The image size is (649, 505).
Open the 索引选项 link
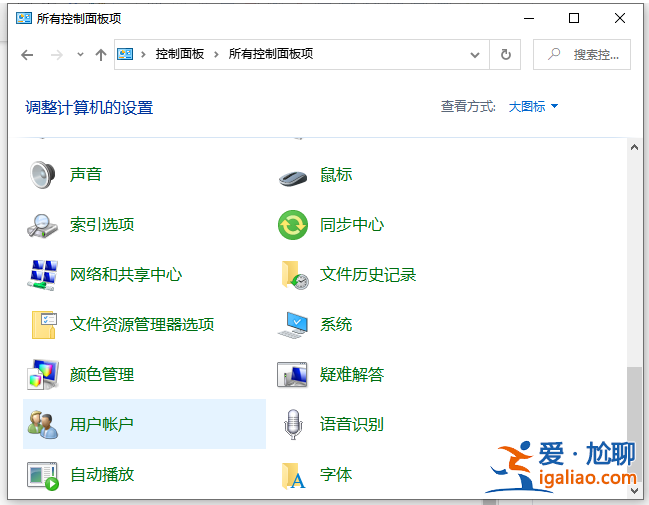pyautogui.click(x=102, y=225)
